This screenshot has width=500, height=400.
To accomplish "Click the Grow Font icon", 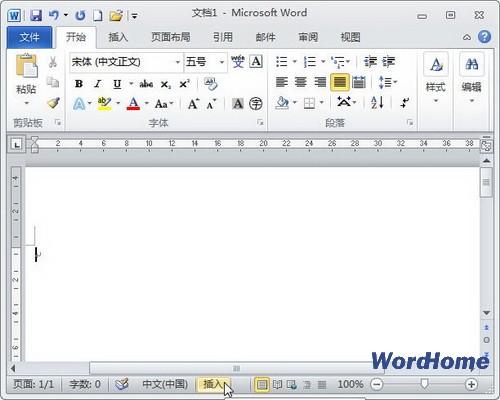I will [x=193, y=104].
